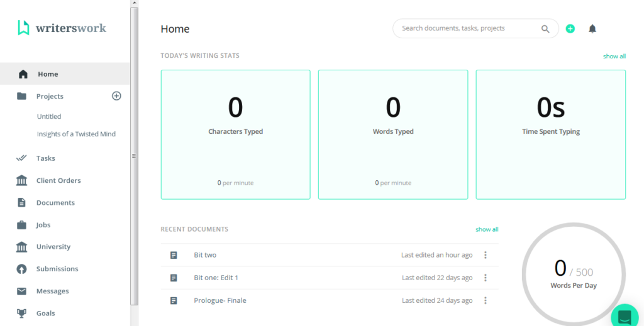This screenshot has width=644, height=326.
Task: Open Insights of a Twisted Mind project
Action: [76, 134]
